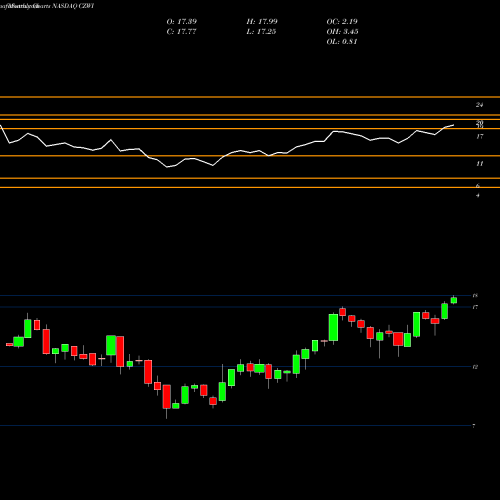500x500 pixels.
Task: Click the NASDAQ CZWI chart title
Action: (72, 6)
